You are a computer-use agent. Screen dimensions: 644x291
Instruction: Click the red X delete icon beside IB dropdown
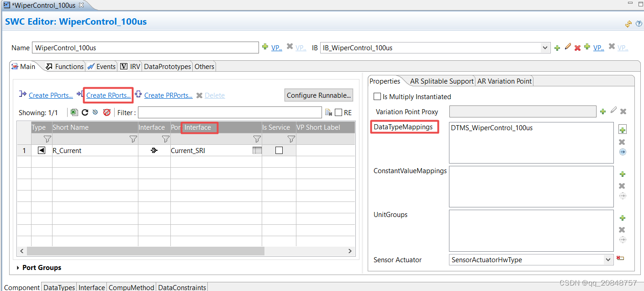point(577,48)
